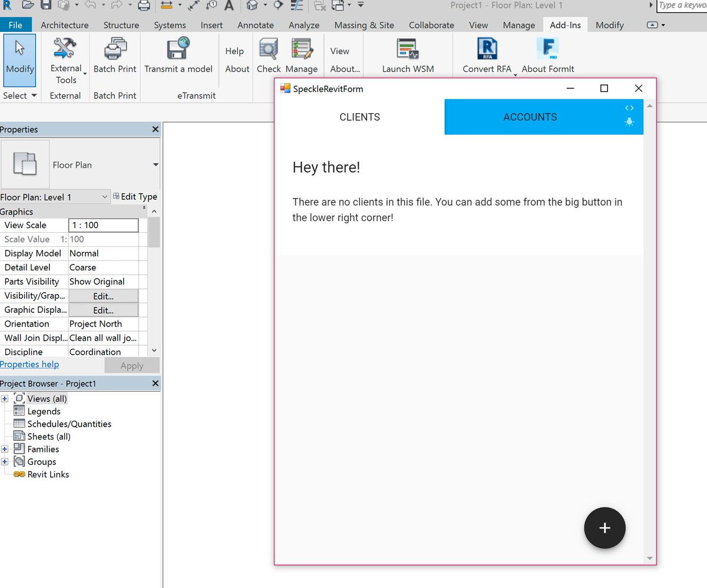Viewport: 707px width, 588px height.
Task: Select Schedules/Quantities in Project Browser
Action: click(x=69, y=424)
